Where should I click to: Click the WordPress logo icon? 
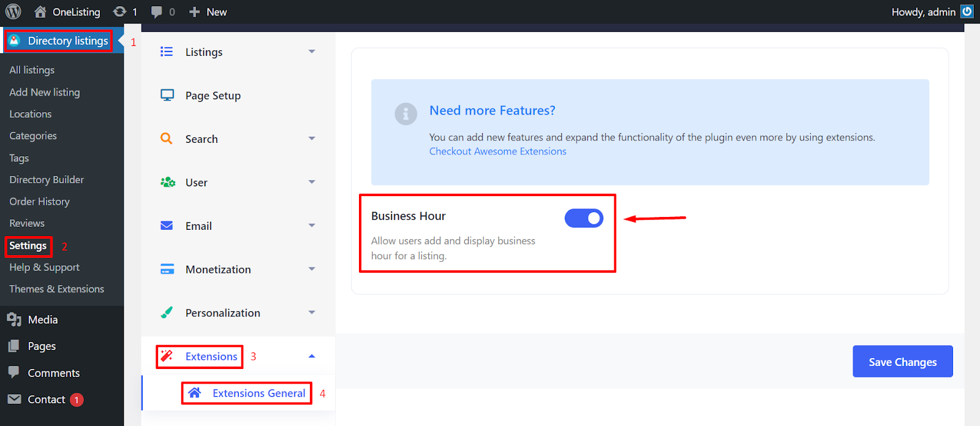(x=13, y=12)
